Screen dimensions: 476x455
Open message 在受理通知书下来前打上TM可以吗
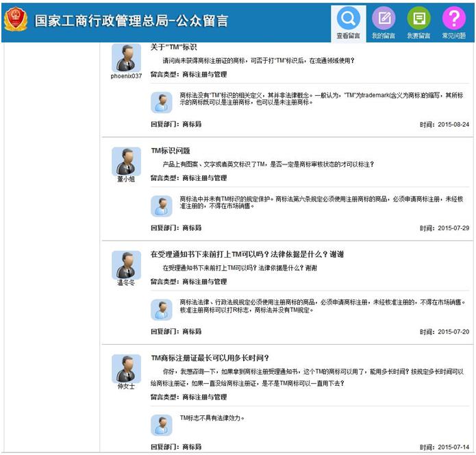(247, 254)
